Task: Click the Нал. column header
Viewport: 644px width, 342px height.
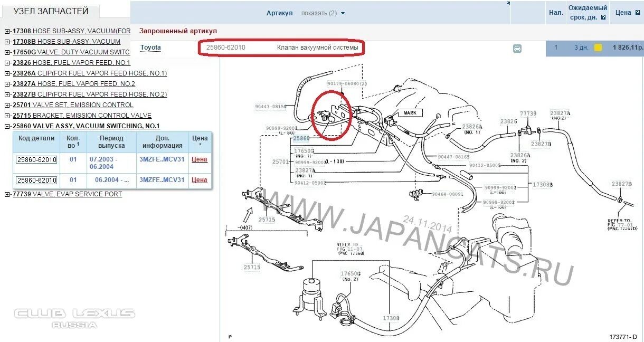Action: click(x=556, y=12)
